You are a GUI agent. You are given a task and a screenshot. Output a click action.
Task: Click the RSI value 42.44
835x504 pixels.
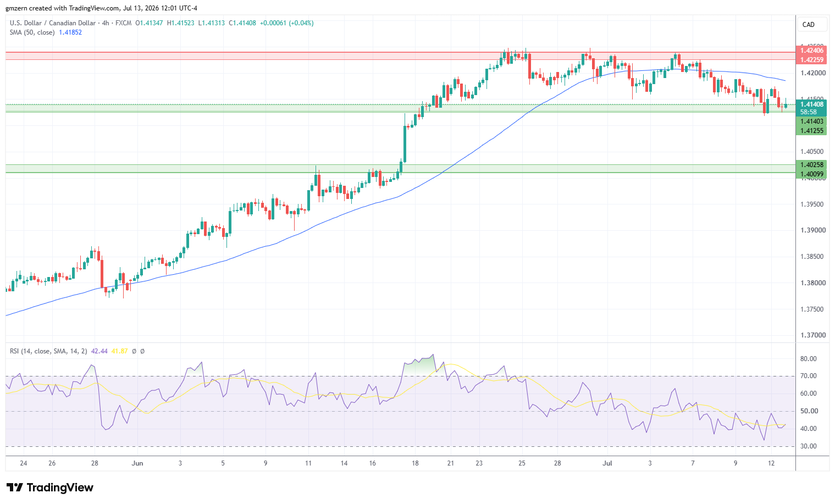click(x=99, y=351)
